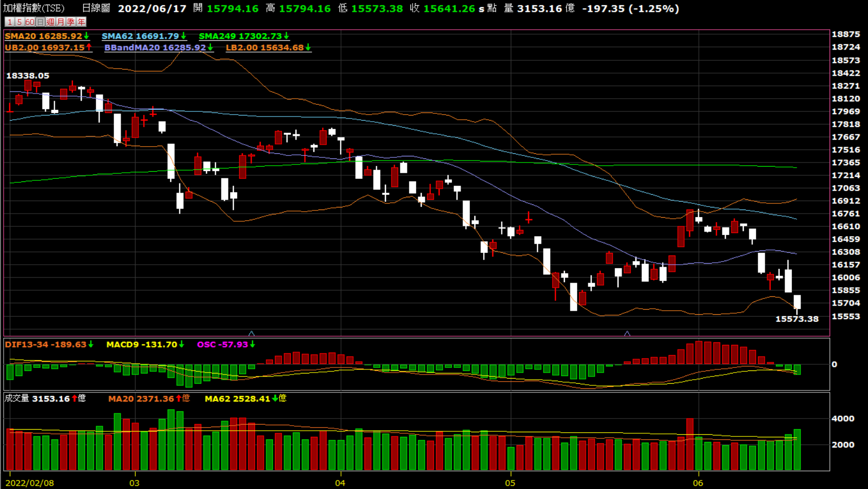Click the right triangle marker under the price chart

tap(627, 334)
